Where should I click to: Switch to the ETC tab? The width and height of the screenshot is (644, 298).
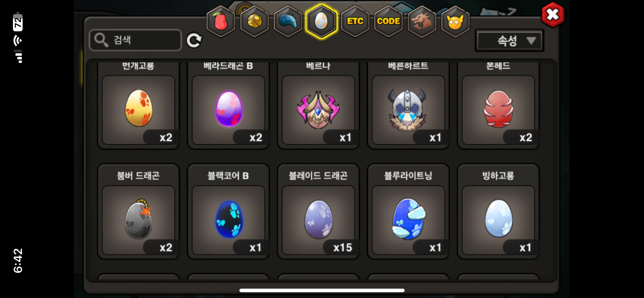tap(355, 22)
